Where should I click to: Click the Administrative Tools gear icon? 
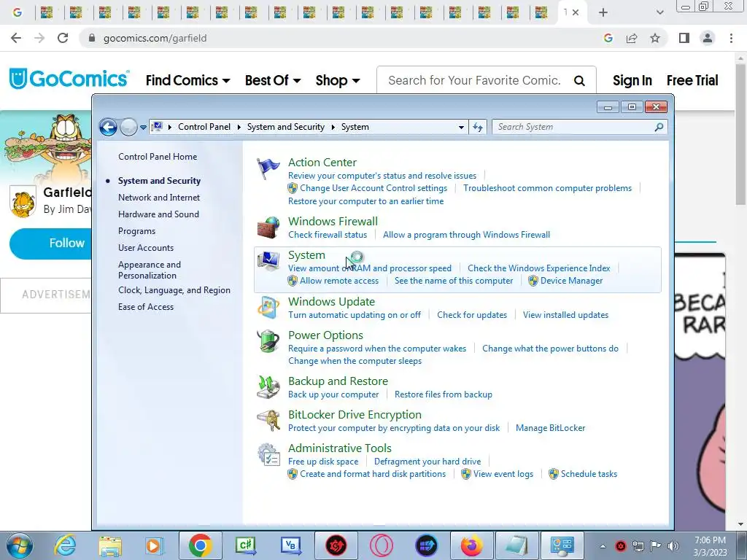point(268,454)
